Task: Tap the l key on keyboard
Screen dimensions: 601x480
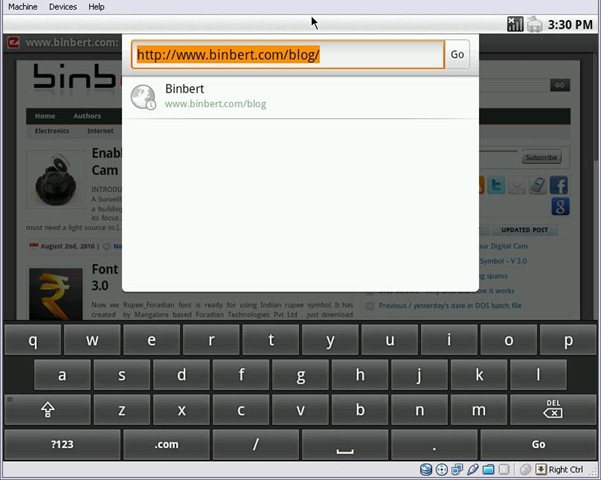Action: click(539, 375)
